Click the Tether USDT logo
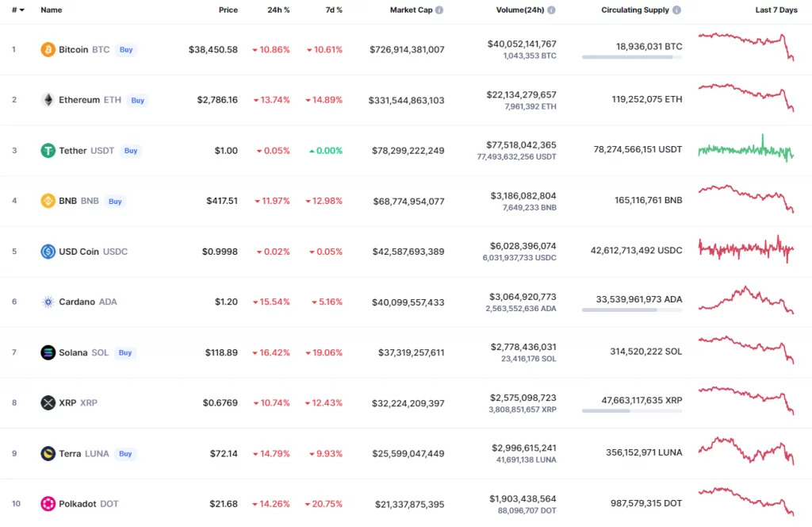 (x=47, y=150)
